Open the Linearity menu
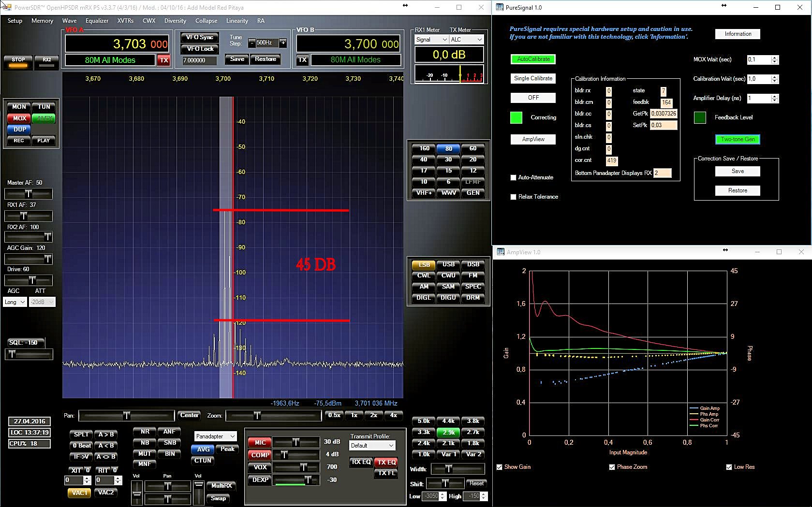The image size is (812, 507). tap(237, 21)
